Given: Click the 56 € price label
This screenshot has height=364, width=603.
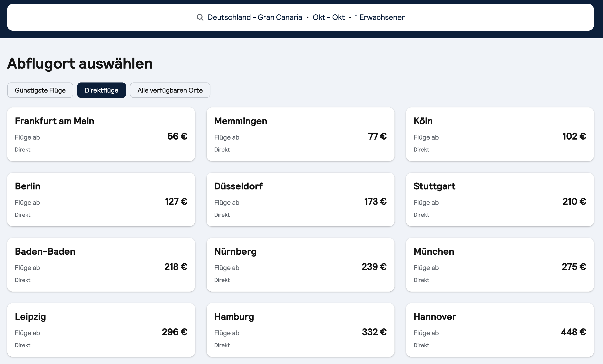Looking at the screenshot, I should click(x=177, y=136).
